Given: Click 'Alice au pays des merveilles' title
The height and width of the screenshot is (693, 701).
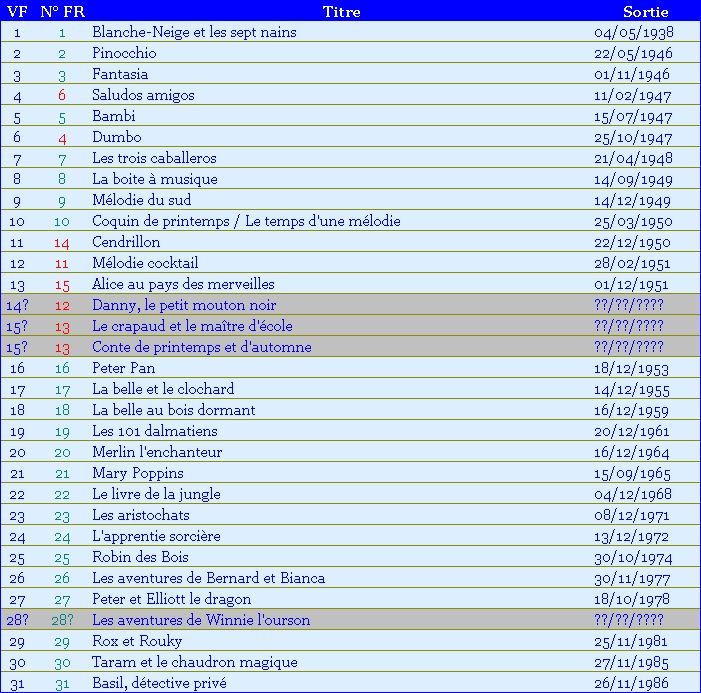Looking at the screenshot, I should pos(183,284).
